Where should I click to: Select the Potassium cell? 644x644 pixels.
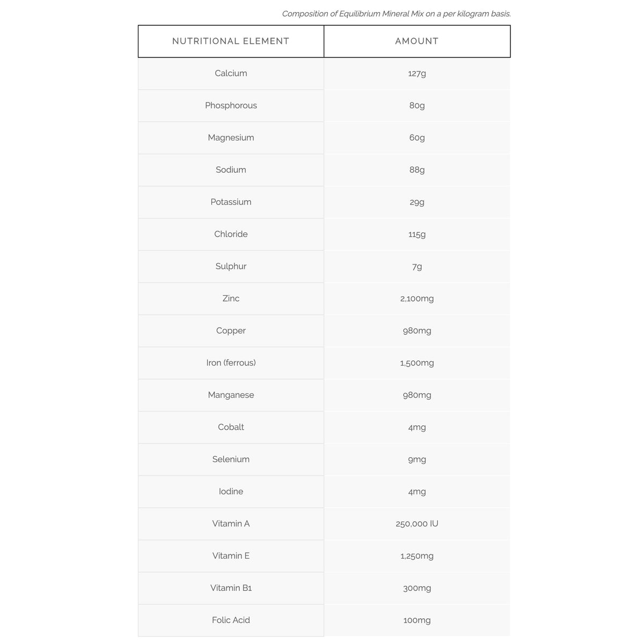pos(231,202)
